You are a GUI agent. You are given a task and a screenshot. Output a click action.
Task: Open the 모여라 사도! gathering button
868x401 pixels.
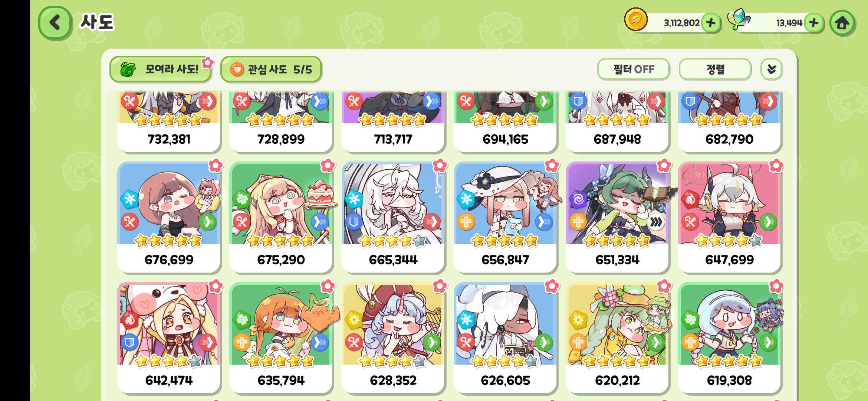[x=160, y=69]
